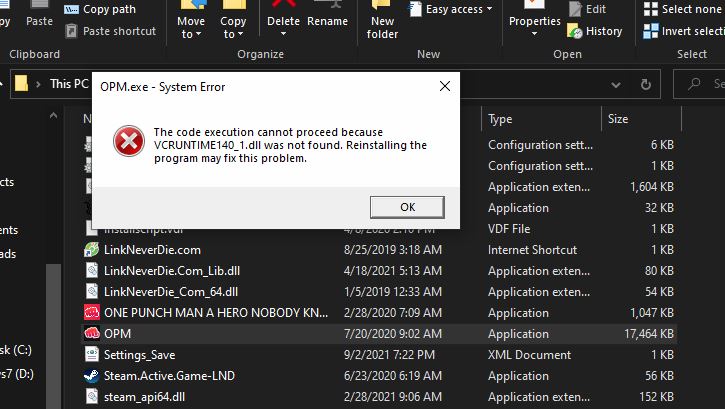The height and width of the screenshot is (409, 725).
Task: Click the steam_api64.dll file icon
Action: (x=92, y=397)
